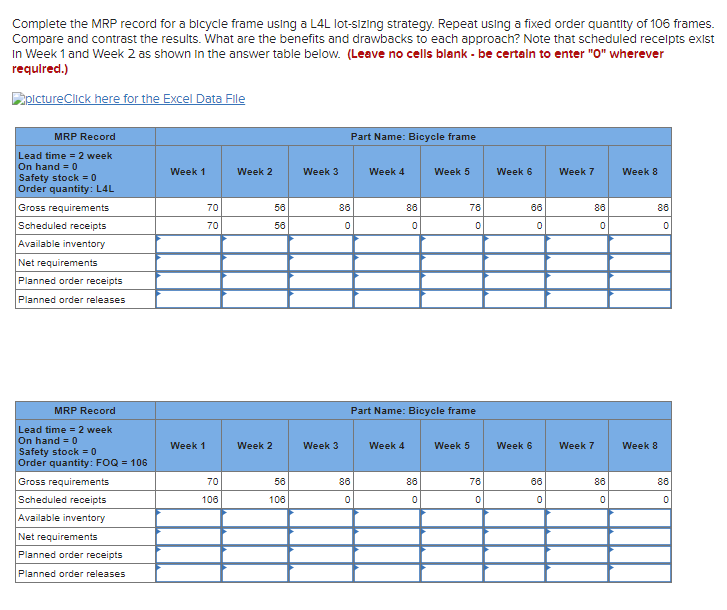The height and width of the screenshot is (610, 727).
Task: Select L4L Planned order receipts cell for Week 8
Action: click(x=640, y=281)
